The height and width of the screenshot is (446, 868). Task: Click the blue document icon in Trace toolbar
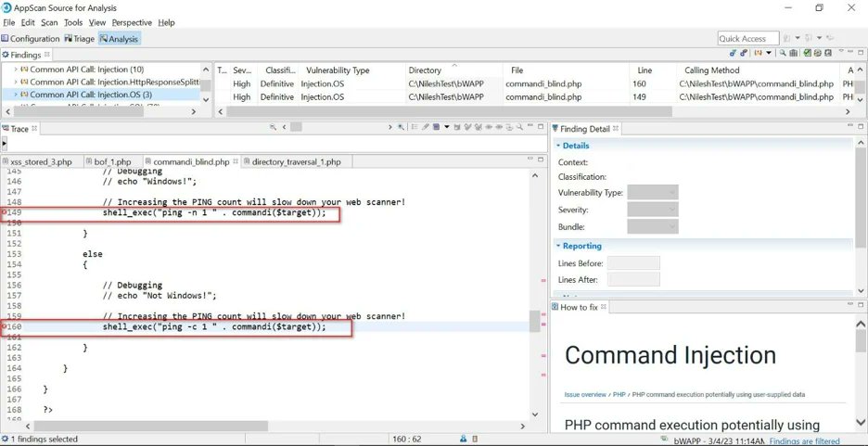[x=436, y=127]
